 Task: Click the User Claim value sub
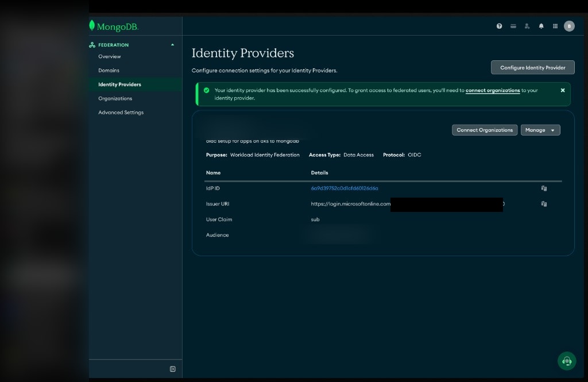pyautogui.click(x=315, y=219)
